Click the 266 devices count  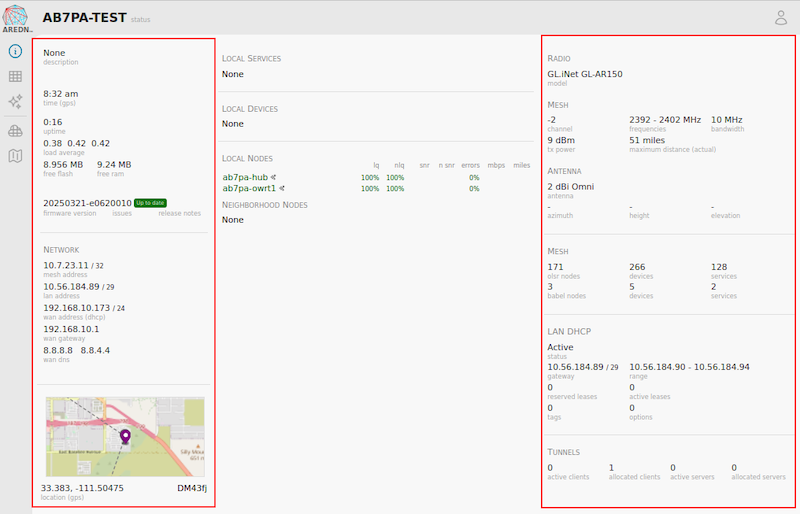coord(637,267)
